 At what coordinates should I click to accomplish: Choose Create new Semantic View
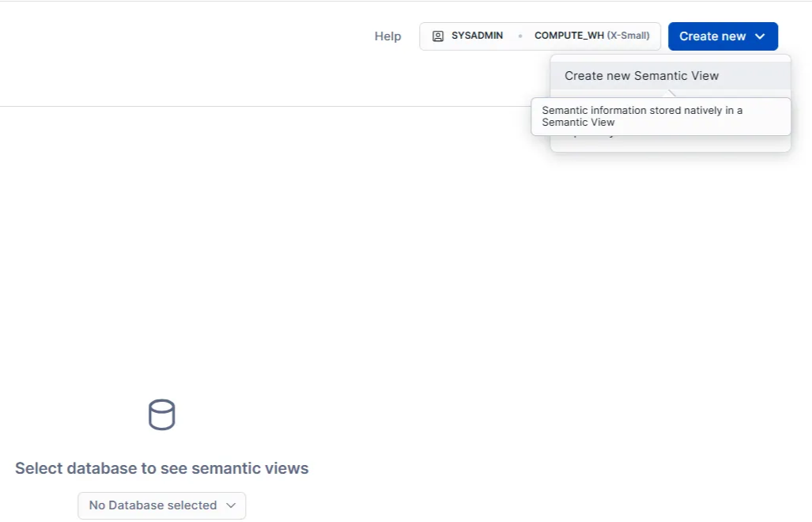641,76
